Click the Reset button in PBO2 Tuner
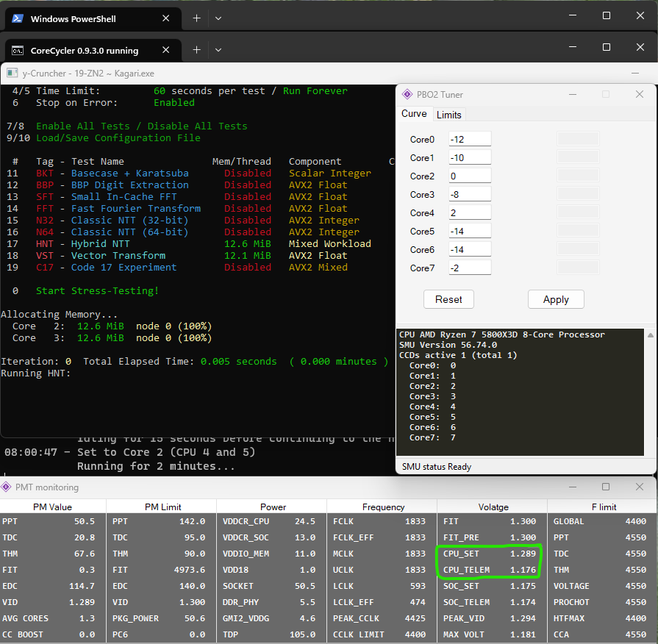This screenshot has width=658, height=644. (448, 299)
